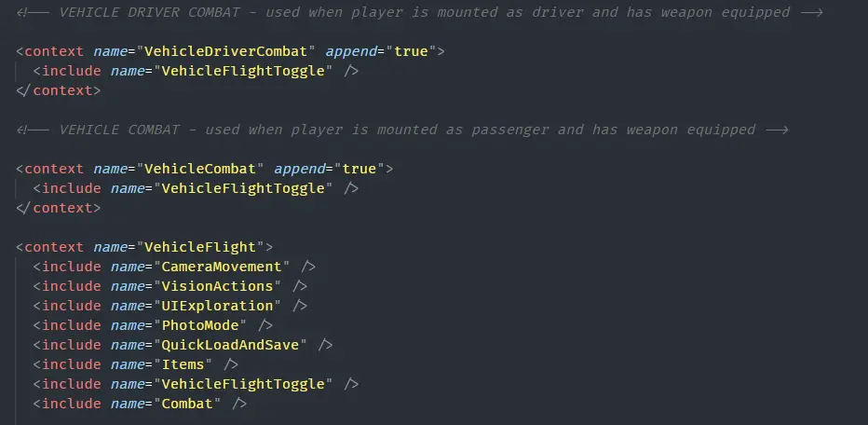Click the VEHICLE COMBAT passenger comment line
Viewport: 868px width, 425px height.
tap(402, 130)
